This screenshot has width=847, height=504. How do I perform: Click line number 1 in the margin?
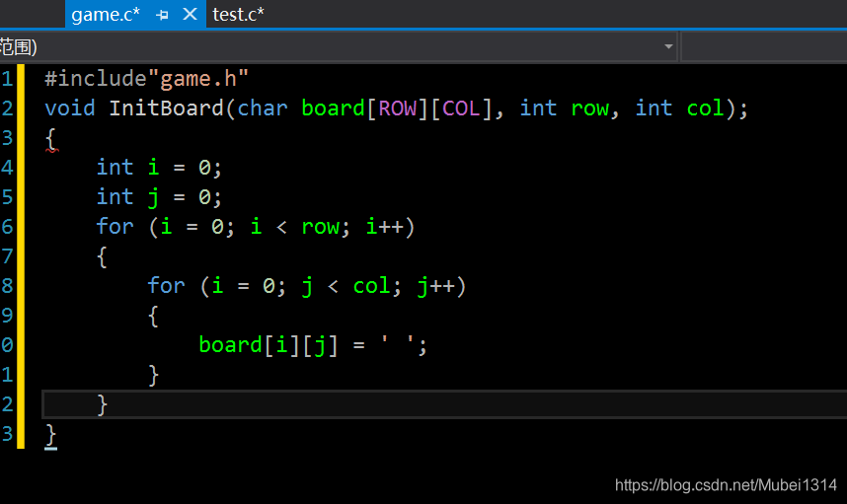click(7, 79)
